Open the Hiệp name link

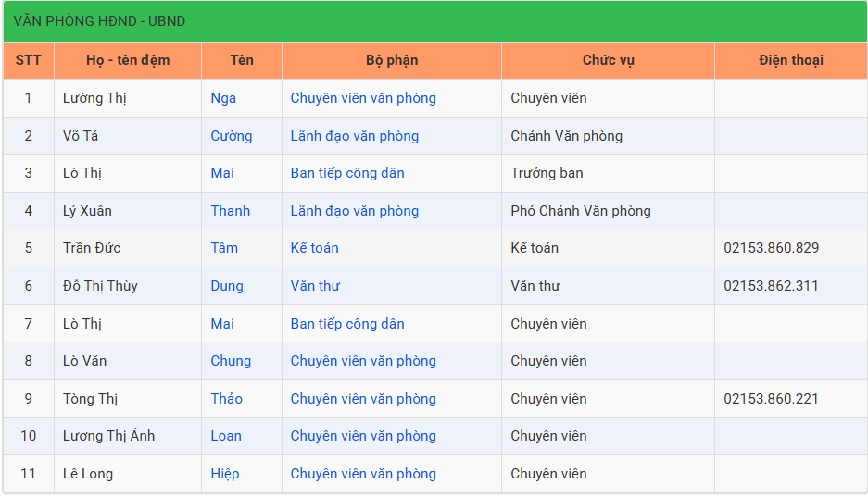225,474
